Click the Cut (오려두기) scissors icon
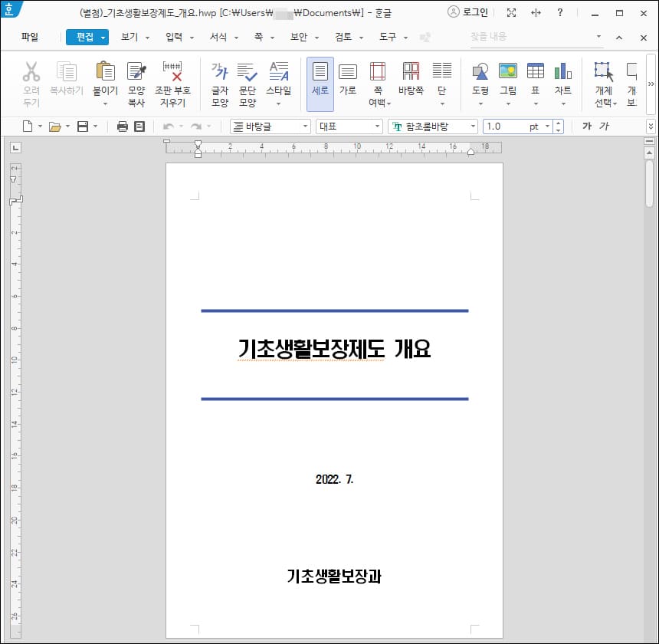 click(31, 71)
